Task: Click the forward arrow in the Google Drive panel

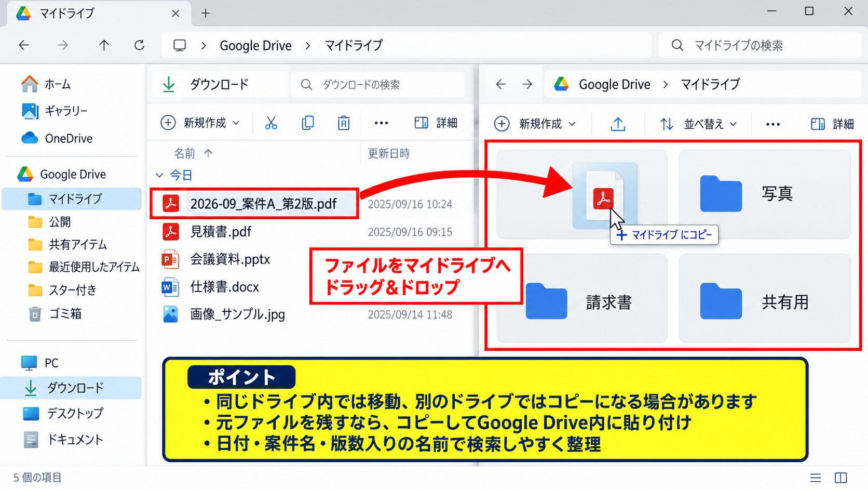Action: pyautogui.click(x=527, y=84)
